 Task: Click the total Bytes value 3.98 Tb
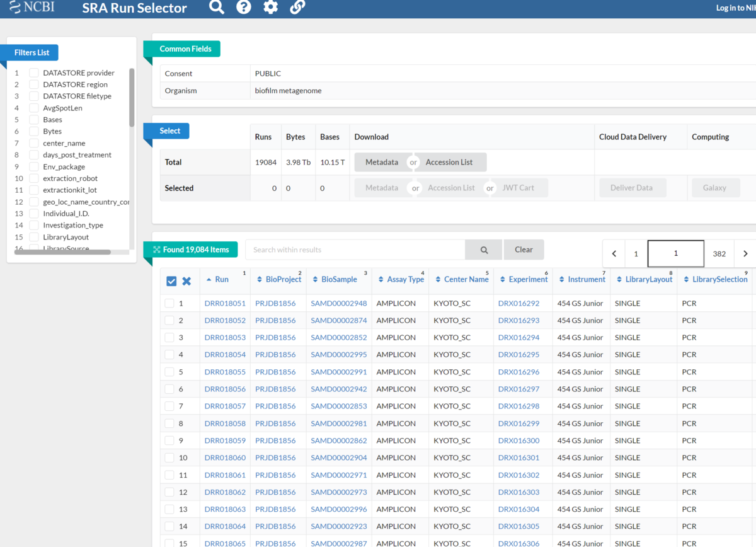[299, 162]
